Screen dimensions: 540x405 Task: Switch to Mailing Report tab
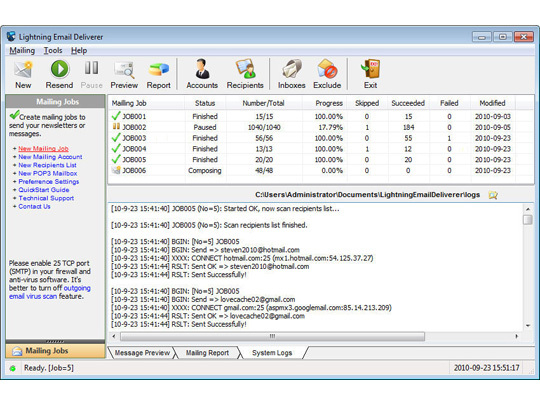[x=207, y=353]
